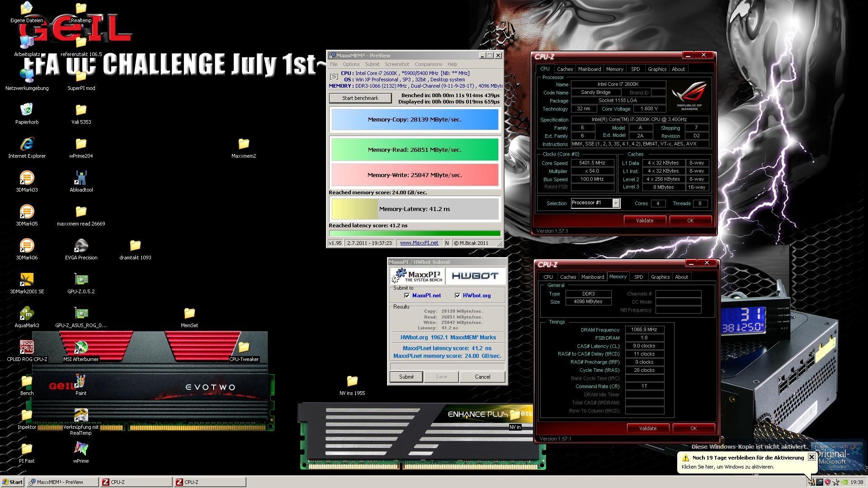Viewport: 868px width, 488px height.
Task: Click the system tray clock 19:38
Action: pyautogui.click(x=857, y=482)
